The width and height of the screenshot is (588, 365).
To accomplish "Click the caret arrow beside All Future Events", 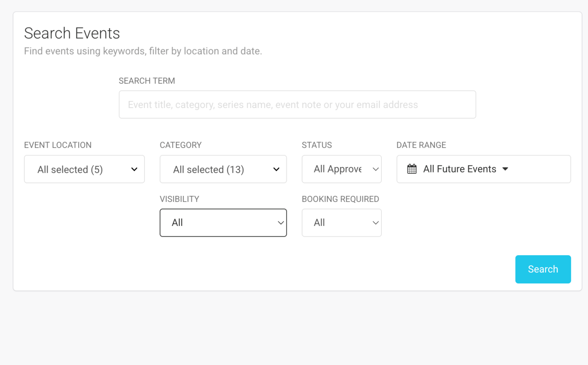I will tap(505, 169).
